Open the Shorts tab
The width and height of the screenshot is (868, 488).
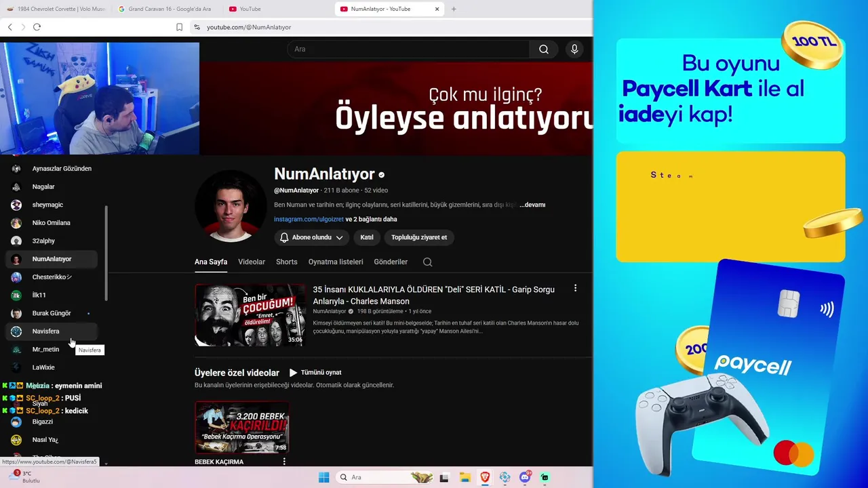pyautogui.click(x=287, y=262)
